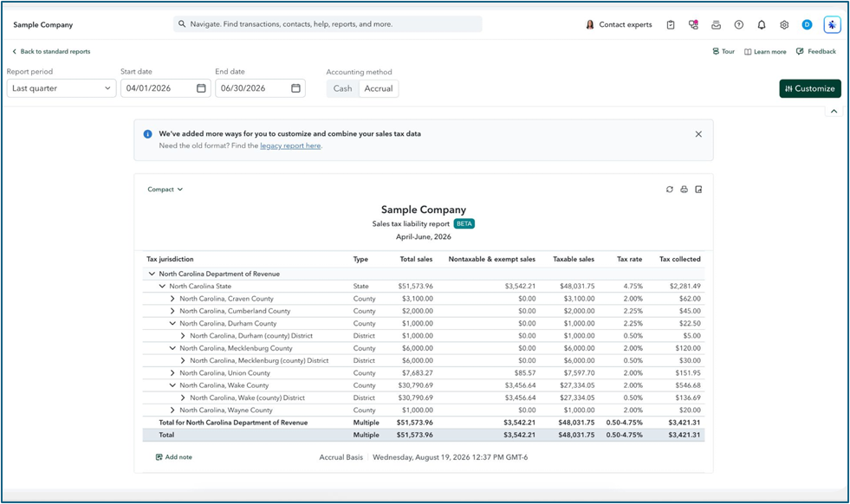
Task: Click the Customize button
Action: 810,88
